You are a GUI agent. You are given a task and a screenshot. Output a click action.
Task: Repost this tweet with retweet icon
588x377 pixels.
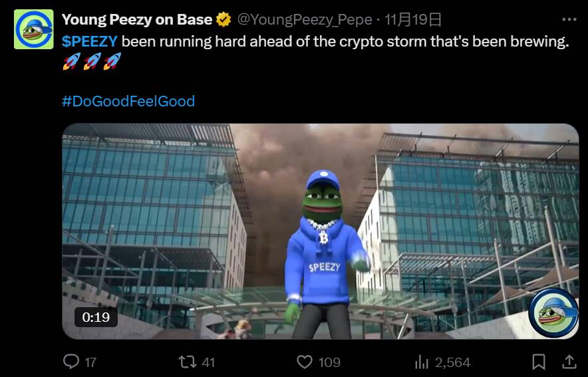(x=187, y=362)
